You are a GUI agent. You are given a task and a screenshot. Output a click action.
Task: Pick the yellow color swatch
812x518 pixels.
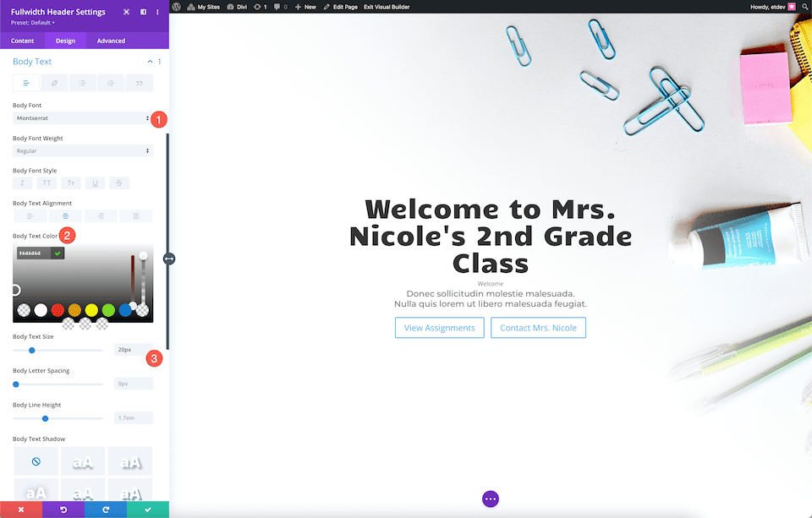[91, 310]
